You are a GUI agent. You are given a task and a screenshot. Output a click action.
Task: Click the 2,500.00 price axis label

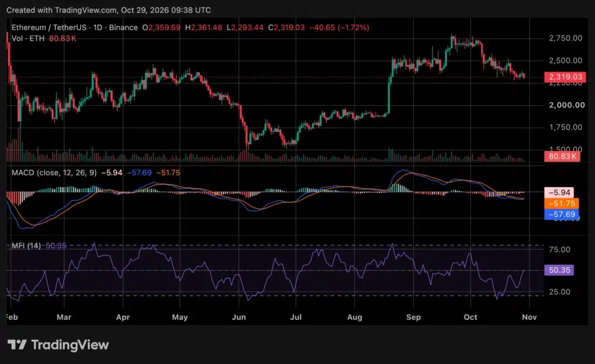coord(565,60)
